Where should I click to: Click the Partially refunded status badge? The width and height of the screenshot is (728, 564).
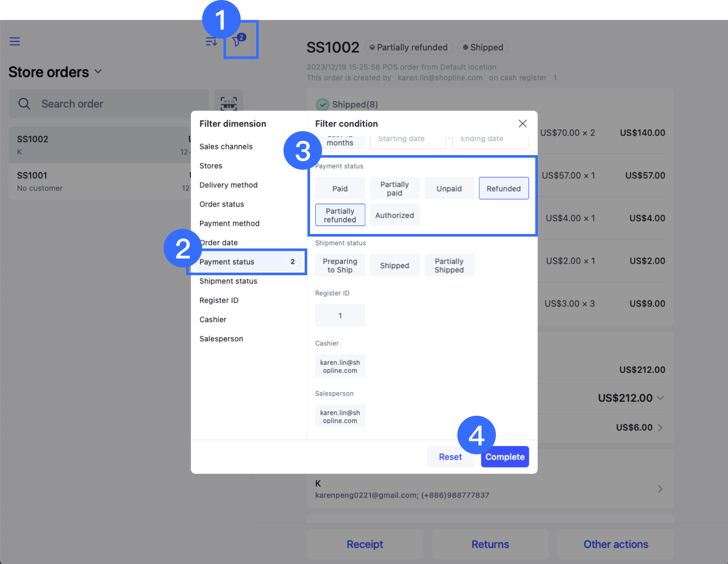point(408,47)
